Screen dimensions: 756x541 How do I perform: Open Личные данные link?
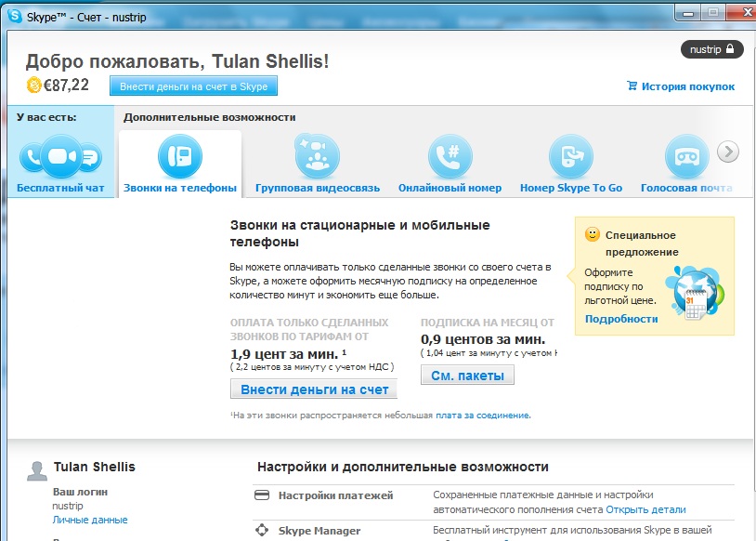point(90,520)
